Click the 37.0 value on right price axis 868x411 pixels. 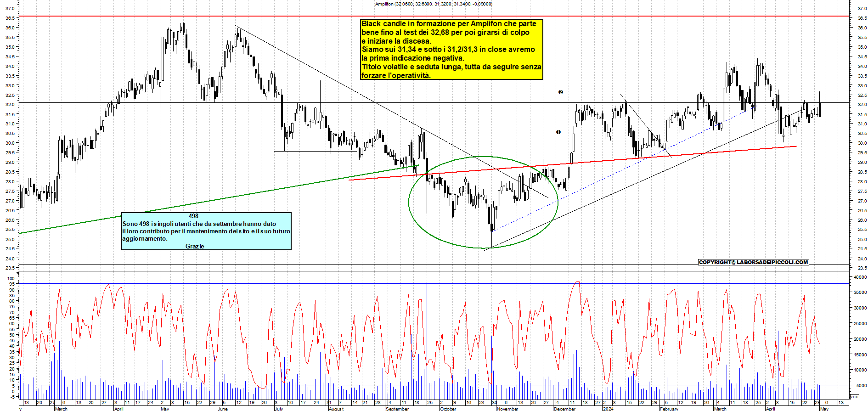(x=862, y=8)
